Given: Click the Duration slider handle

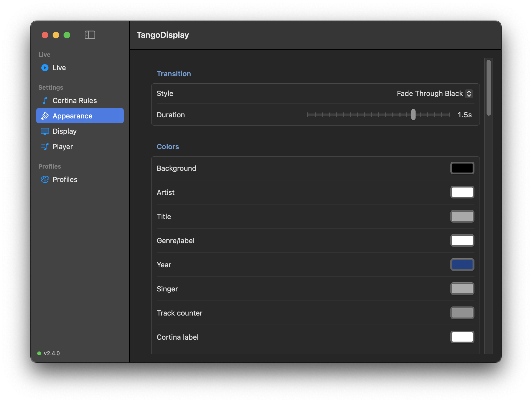Looking at the screenshot, I should tap(413, 115).
